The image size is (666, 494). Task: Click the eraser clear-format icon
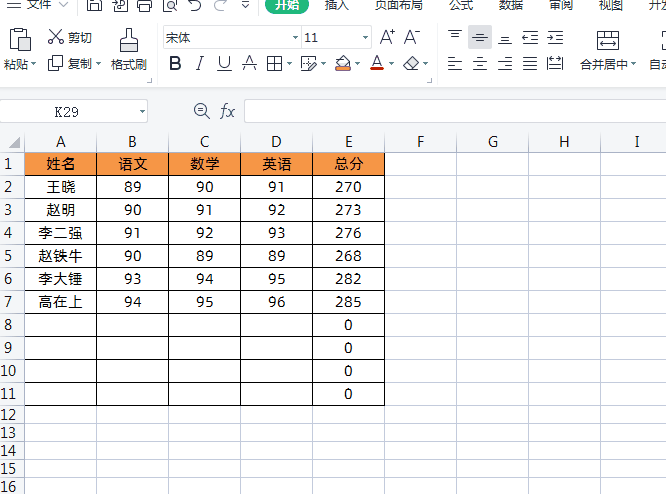(411, 64)
